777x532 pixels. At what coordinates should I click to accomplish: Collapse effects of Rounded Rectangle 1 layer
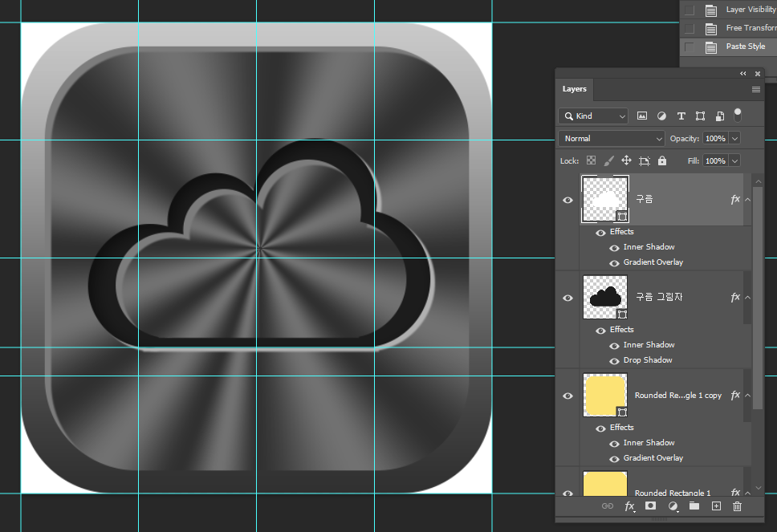click(x=748, y=493)
